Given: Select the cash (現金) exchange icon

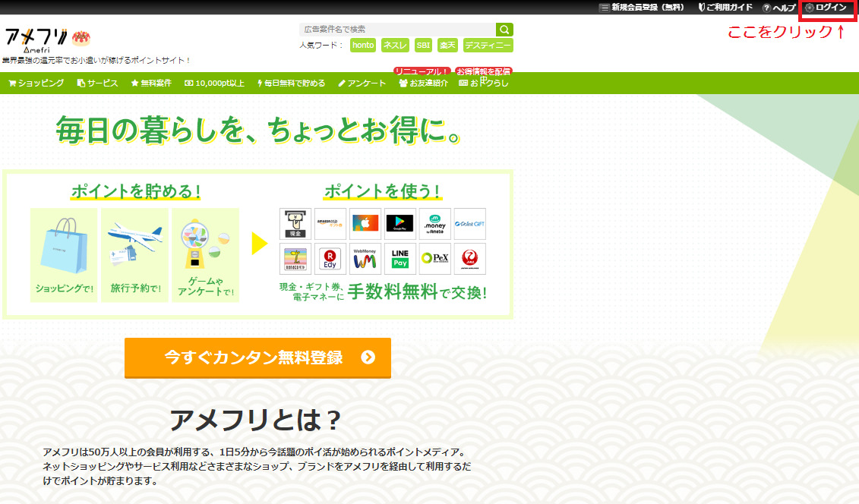Looking at the screenshot, I should [x=295, y=223].
